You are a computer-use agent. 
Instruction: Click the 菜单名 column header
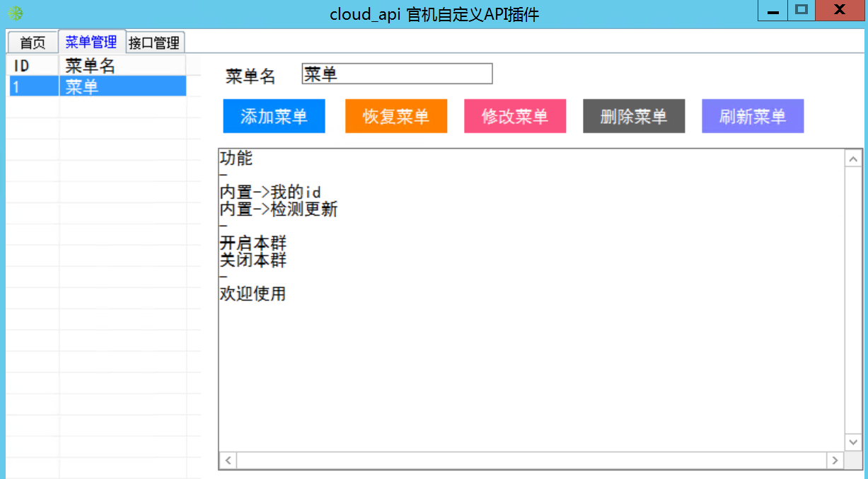click(122, 66)
